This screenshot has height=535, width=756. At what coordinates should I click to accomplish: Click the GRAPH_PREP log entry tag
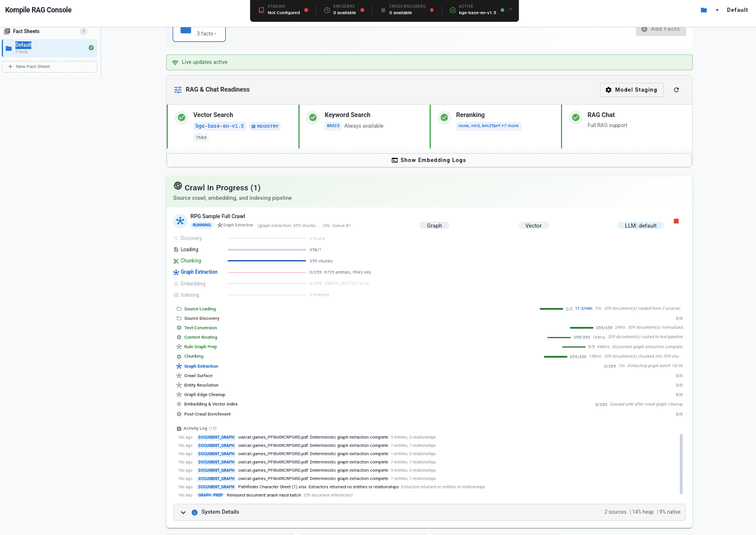click(210, 495)
